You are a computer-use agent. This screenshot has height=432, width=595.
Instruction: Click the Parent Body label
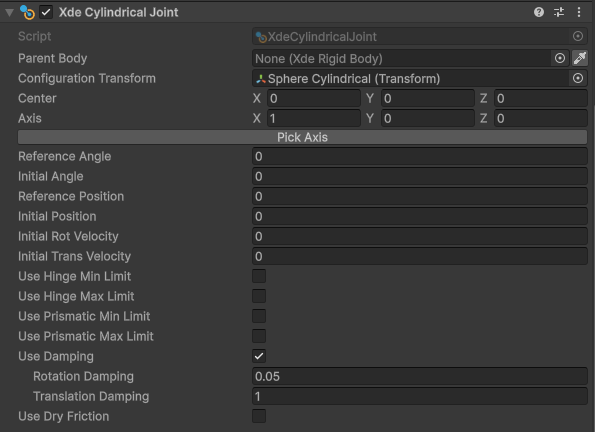[x=52, y=58]
